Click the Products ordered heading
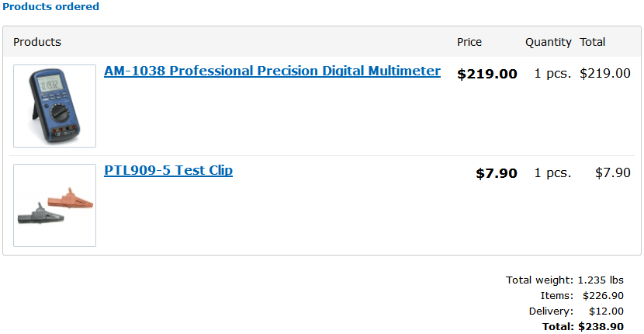Screen dimensions: 644x334 pos(51,6)
